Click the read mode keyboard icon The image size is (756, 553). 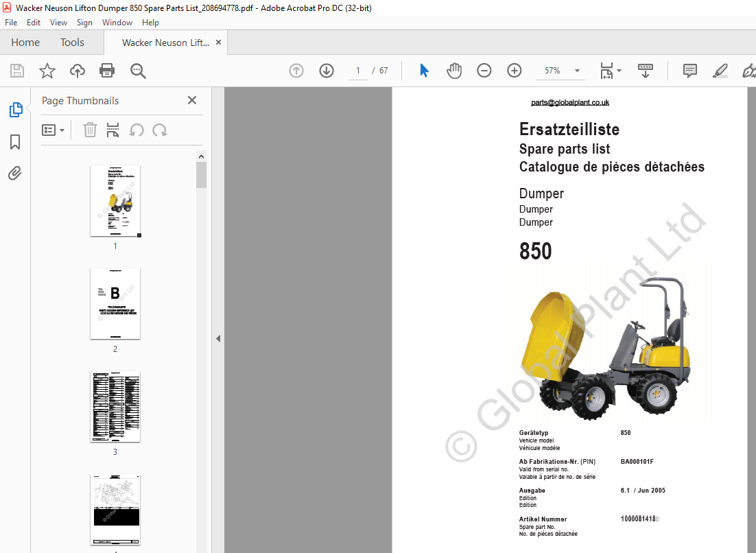pos(645,71)
